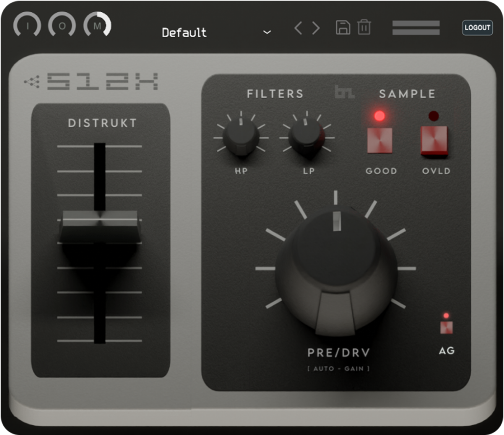Screen dimensions: 504x435
Task: Click the DISTRUKT fader handle
Action: pos(100,226)
